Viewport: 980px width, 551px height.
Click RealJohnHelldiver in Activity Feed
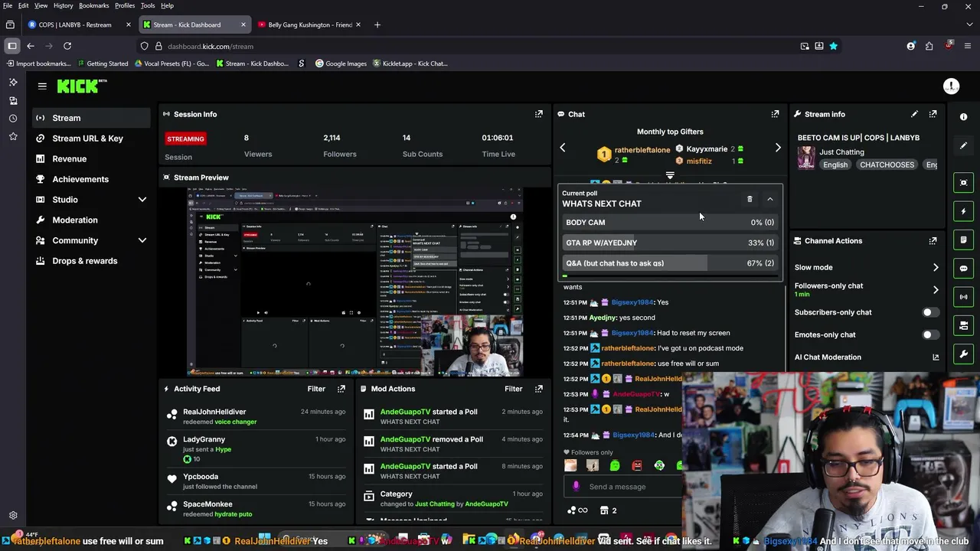click(x=214, y=412)
